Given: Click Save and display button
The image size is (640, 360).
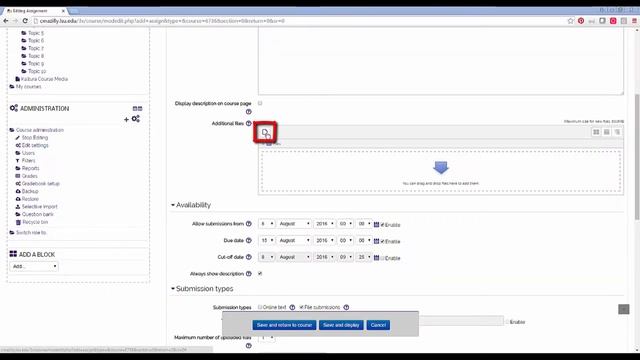Looking at the screenshot, I should click(341, 325).
